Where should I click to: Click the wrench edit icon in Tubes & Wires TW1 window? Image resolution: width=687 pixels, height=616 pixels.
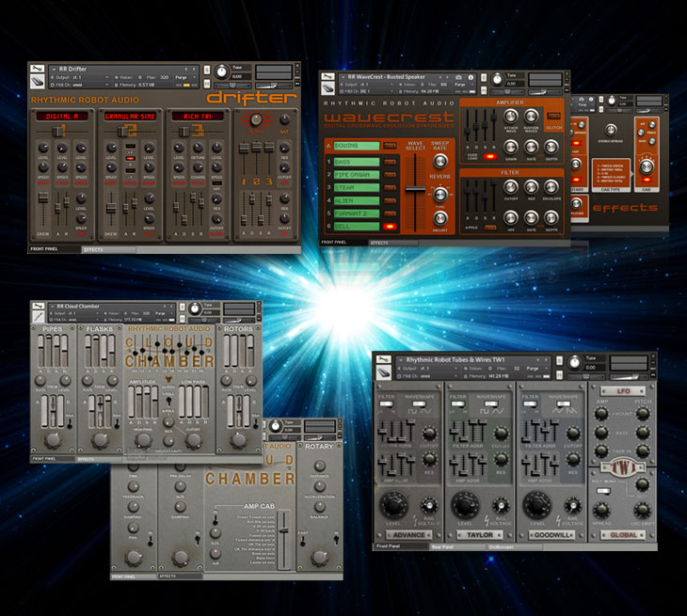click(x=383, y=359)
